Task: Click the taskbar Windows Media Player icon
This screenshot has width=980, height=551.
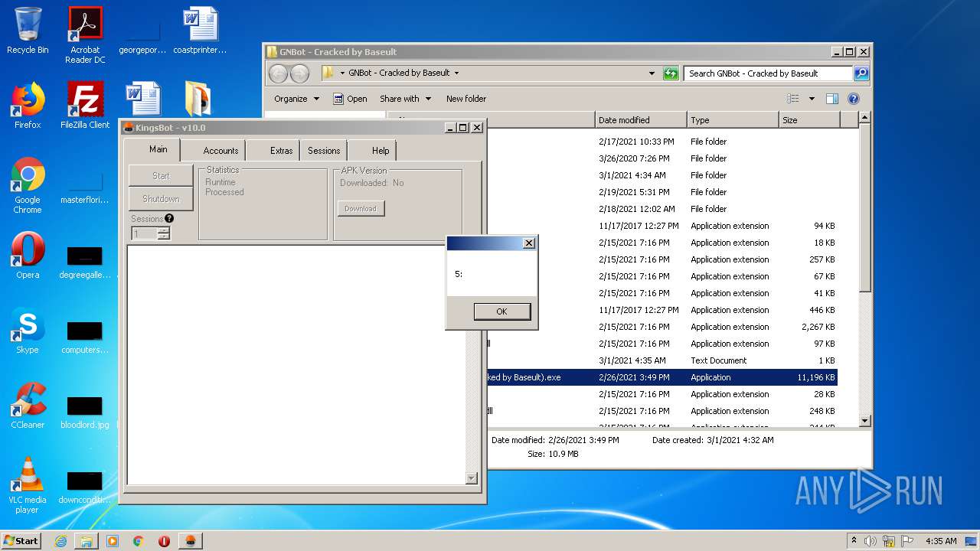Action: (x=113, y=541)
